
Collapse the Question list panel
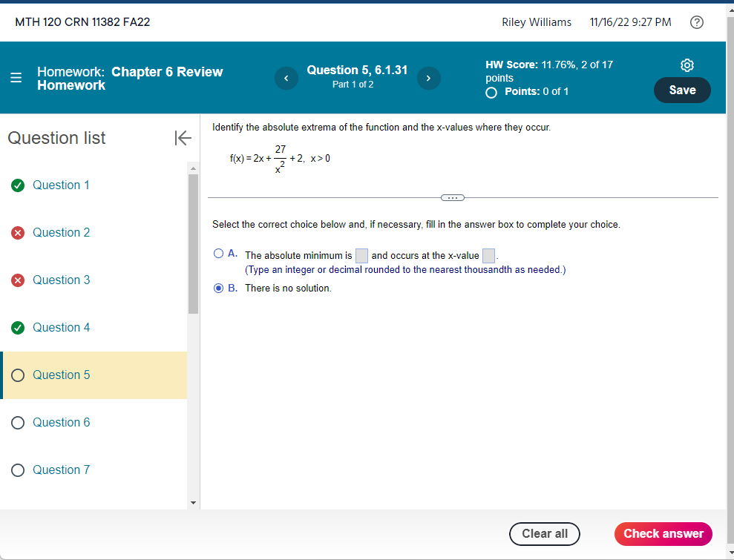point(183,137)
